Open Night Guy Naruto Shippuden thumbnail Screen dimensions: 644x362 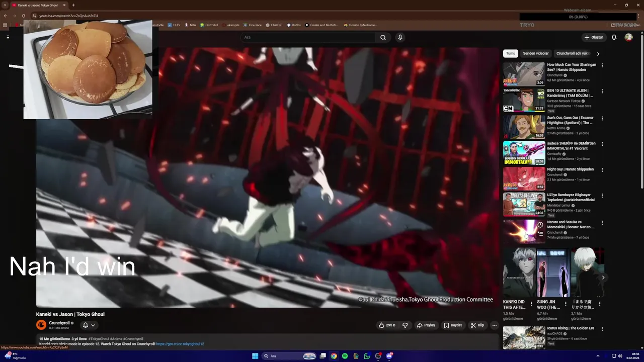(x=524, y=178)
